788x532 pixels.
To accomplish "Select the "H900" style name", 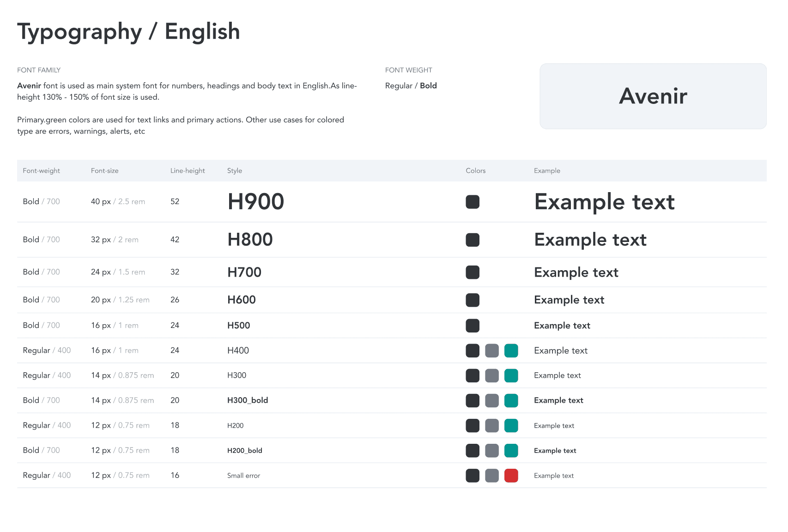I will coord(256,202).
